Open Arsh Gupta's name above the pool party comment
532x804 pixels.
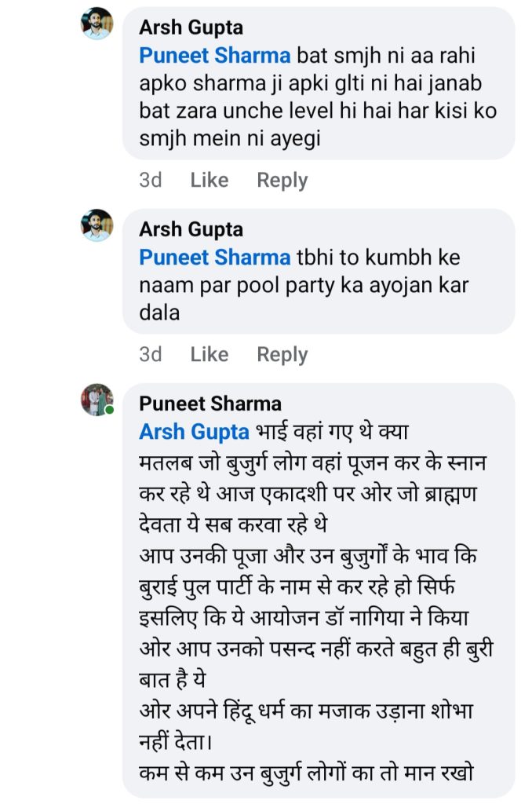coord(191,229)
